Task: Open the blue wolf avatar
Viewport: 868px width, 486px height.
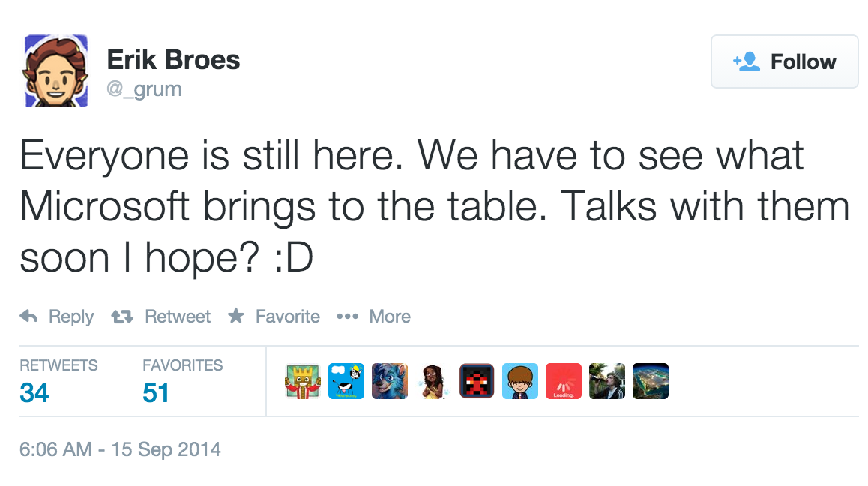Action: click(390, 381)
